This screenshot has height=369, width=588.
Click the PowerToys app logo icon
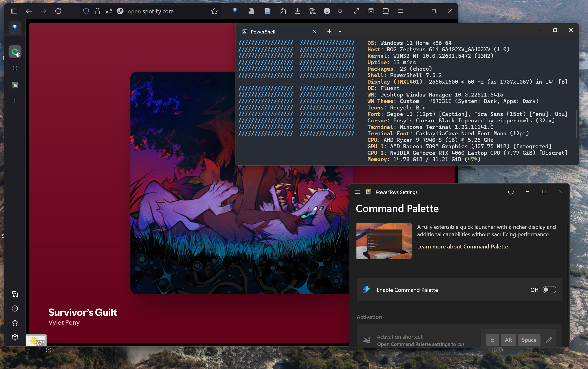click(x=369, y=192)
